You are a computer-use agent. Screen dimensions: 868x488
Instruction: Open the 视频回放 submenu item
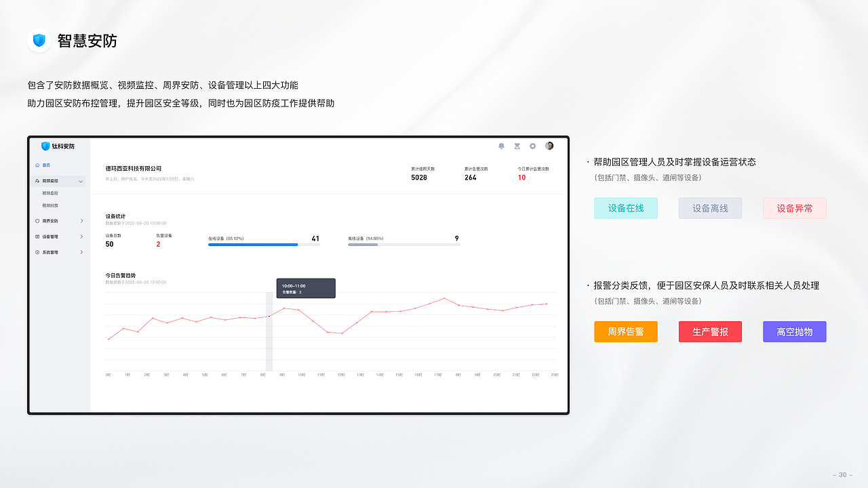click(x=50, y=205)
